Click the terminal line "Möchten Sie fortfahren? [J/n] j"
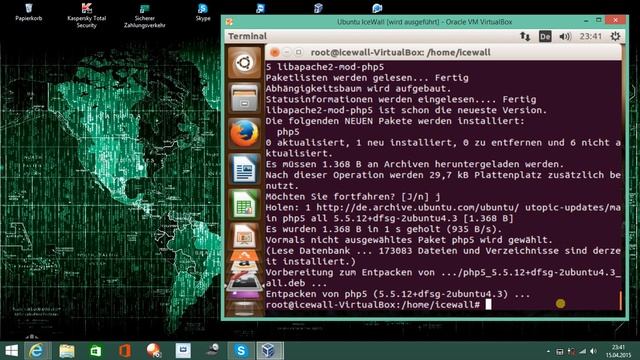 pyautogui.click(x=353, y=196)
